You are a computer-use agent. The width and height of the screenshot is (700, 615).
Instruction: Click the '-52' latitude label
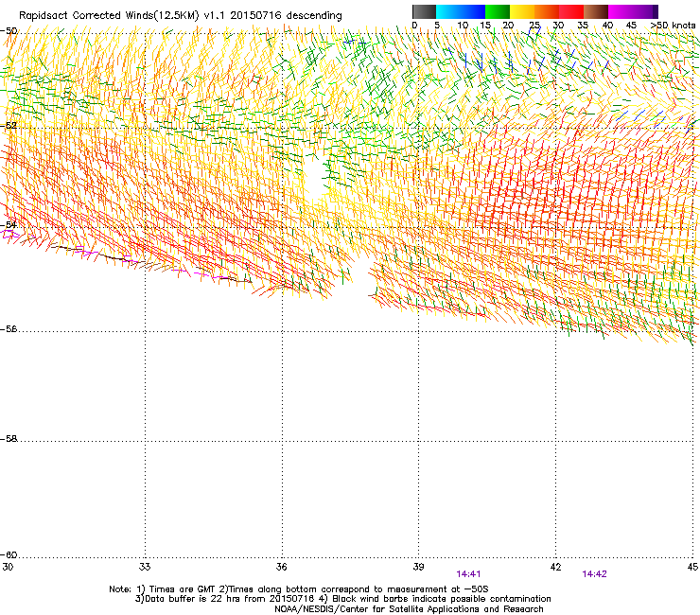tap(9, 126)
